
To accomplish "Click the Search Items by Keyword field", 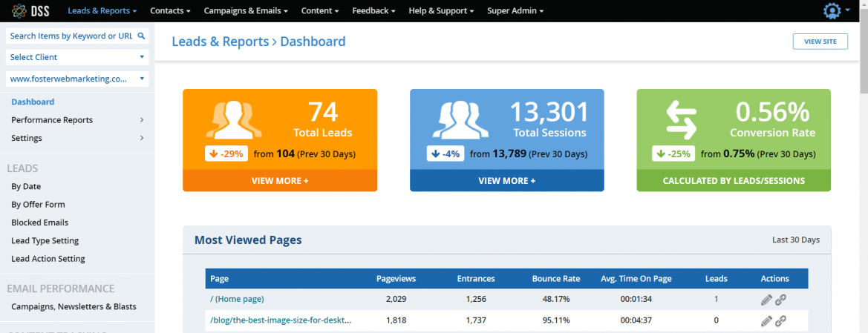I will click(x=71, y=36).
